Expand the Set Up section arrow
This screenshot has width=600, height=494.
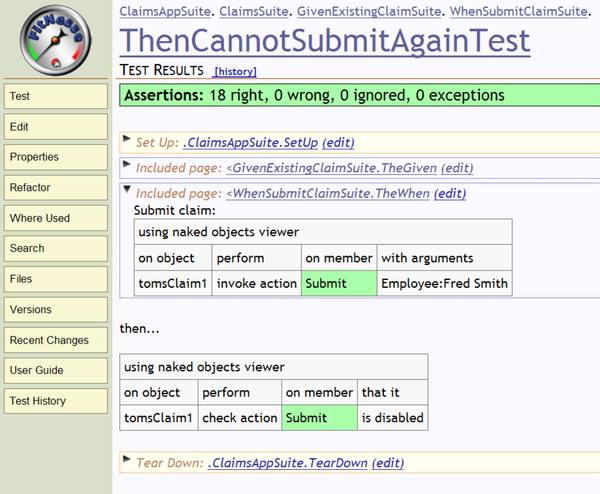click(127, 141)
